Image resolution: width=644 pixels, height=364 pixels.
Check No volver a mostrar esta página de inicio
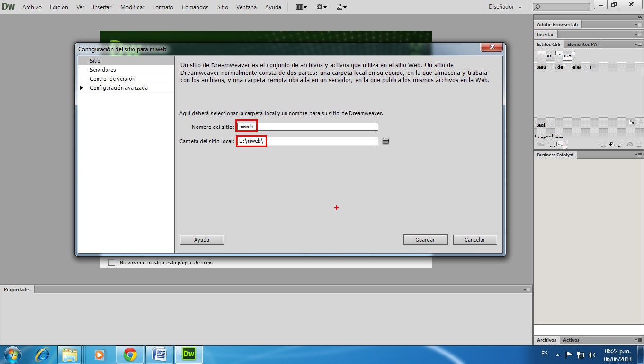coord(112,262)
